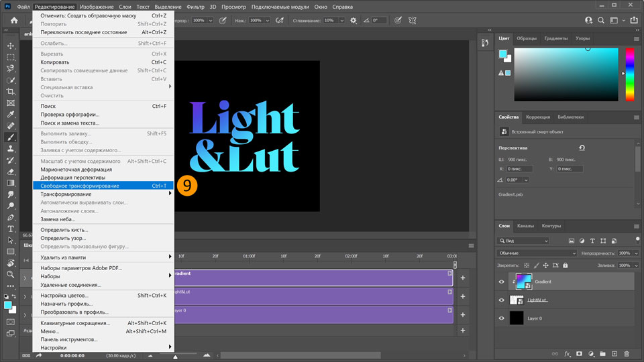The image size is (644, 362).
Task: Create a new group folder icon
Action: point(602,353)
